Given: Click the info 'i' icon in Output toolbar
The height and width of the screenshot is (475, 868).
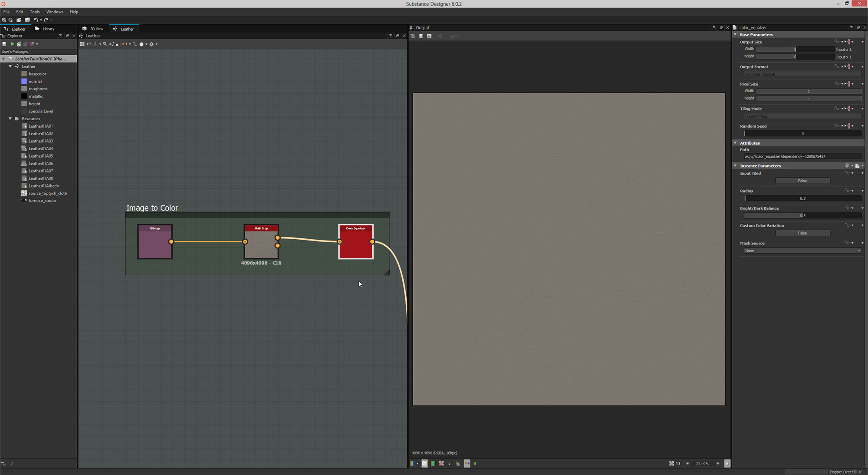Looking at the screenshot, I should click(x=450, y=463).
